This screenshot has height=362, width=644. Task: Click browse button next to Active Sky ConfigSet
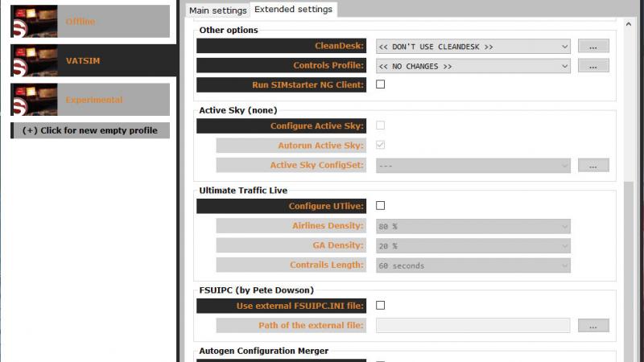(593, 166)
